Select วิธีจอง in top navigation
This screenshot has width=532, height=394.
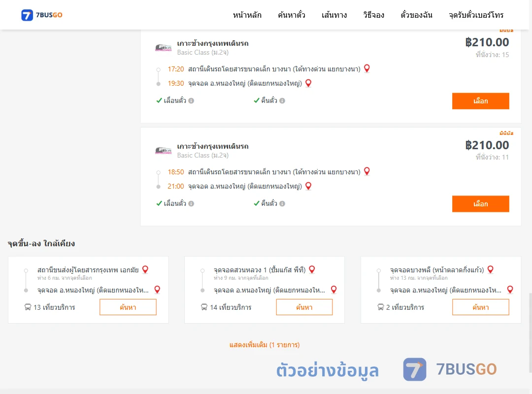pos(373,15)
